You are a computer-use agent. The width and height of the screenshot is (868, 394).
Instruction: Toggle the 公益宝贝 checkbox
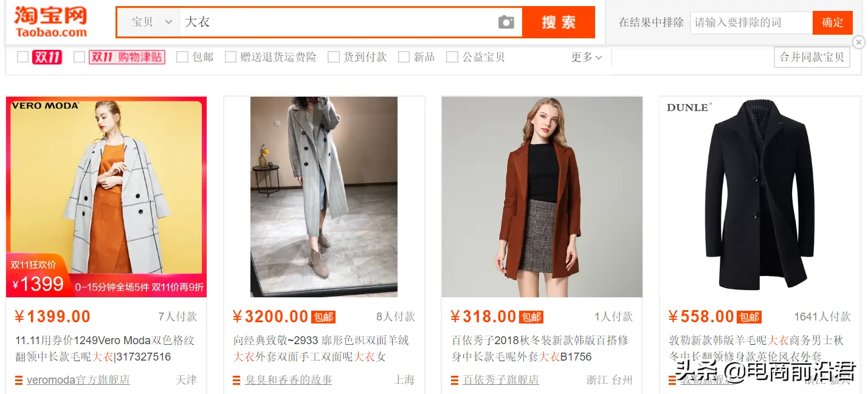click(x=452, y=57)
